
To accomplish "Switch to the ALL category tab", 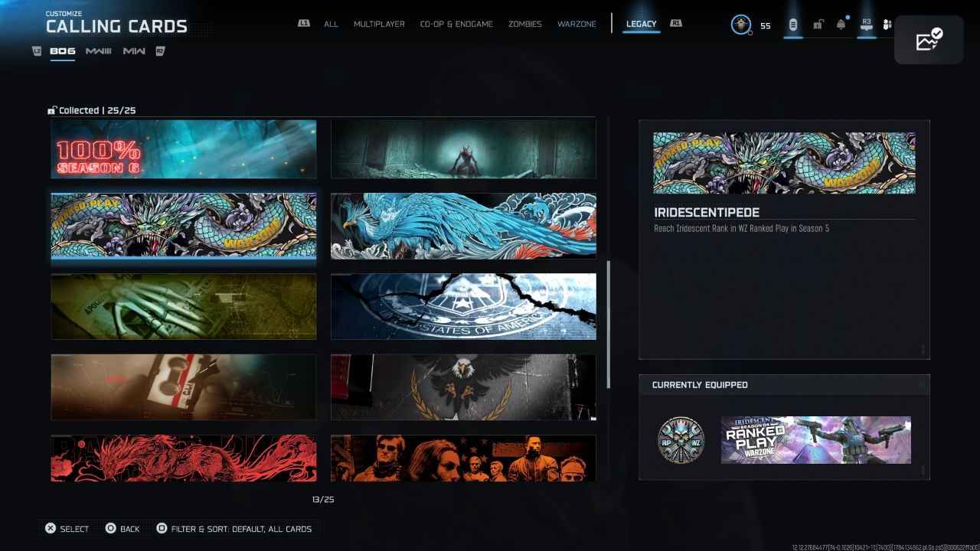I will pyautogui.click(x=331, y=24).
